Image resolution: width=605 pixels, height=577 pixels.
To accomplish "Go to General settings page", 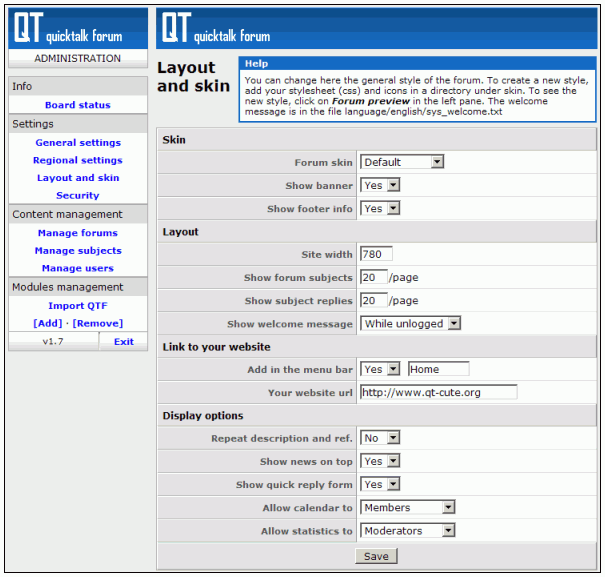I will tap(78, 143).
